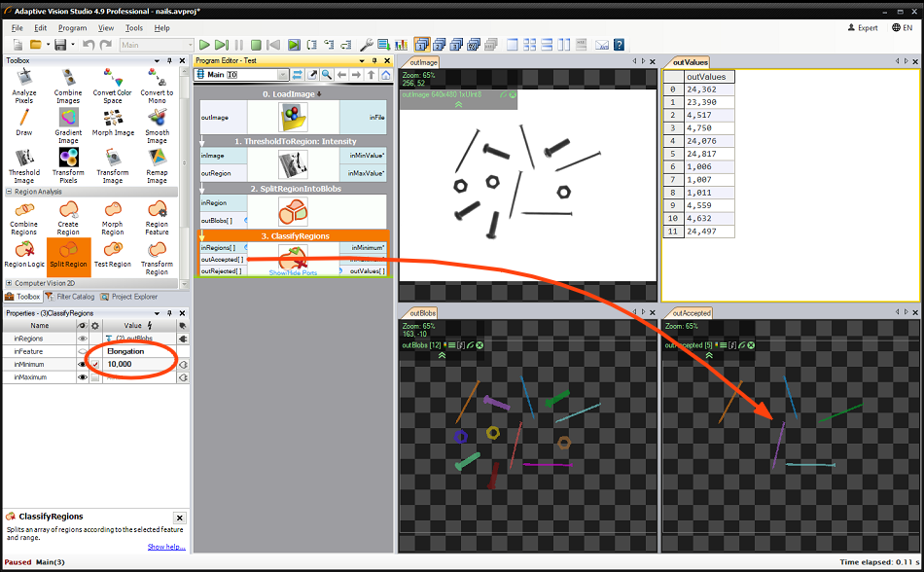Toggle the inMinimum enabled checkbox
Screen dimensions: 924x572
[94, 364]
